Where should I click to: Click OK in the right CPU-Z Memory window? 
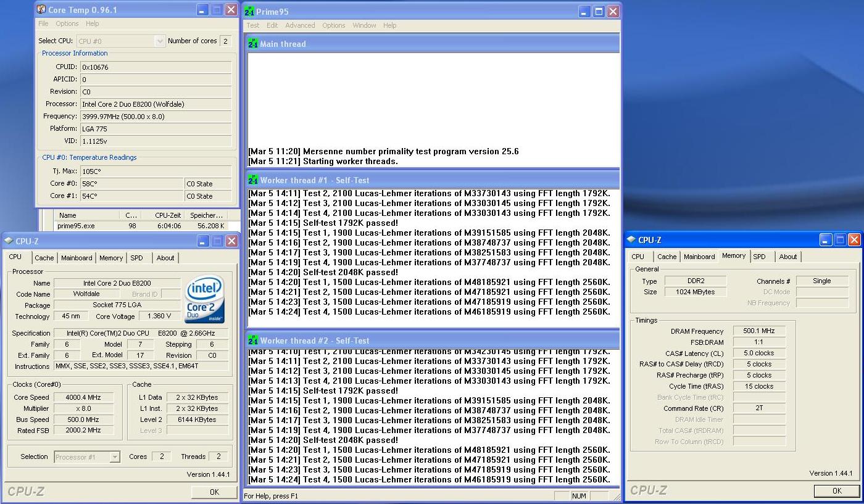837,490
